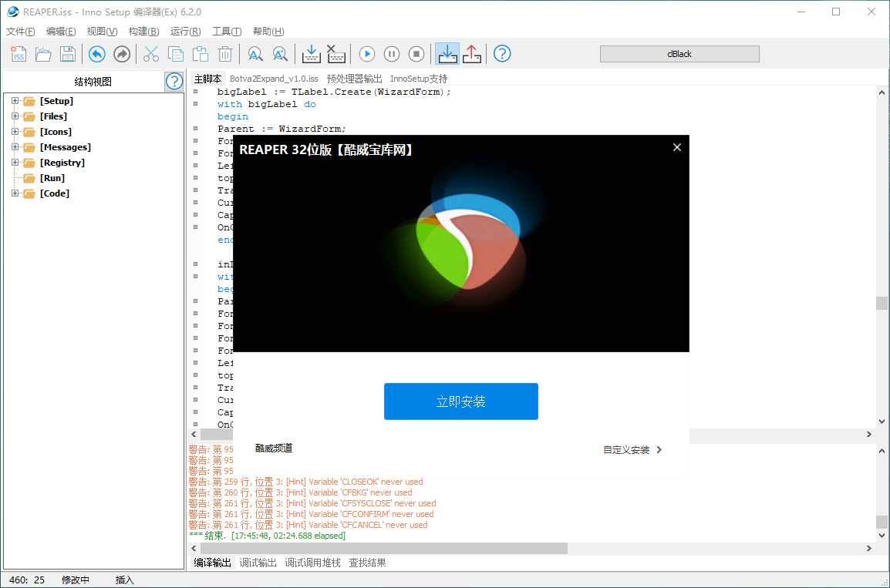Click the 立即安装 install button
The width and height of the screenshot is (890, 588).
[461, 402]
